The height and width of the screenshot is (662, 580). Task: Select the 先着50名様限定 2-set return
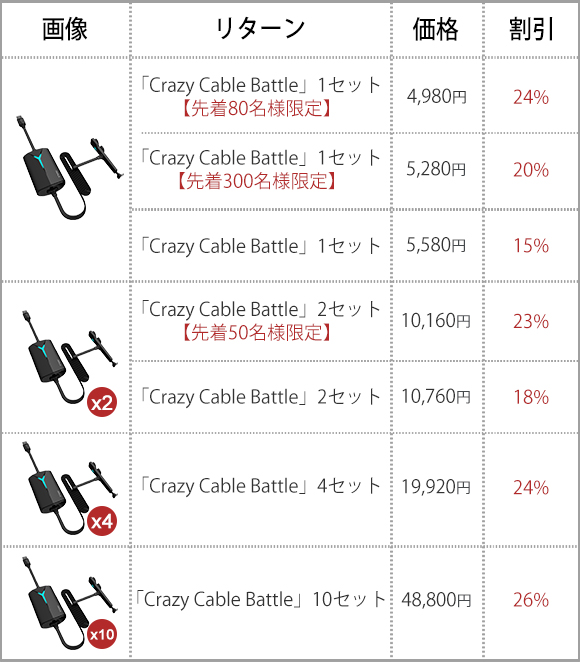pyautogui.click(x=260, y=321)
